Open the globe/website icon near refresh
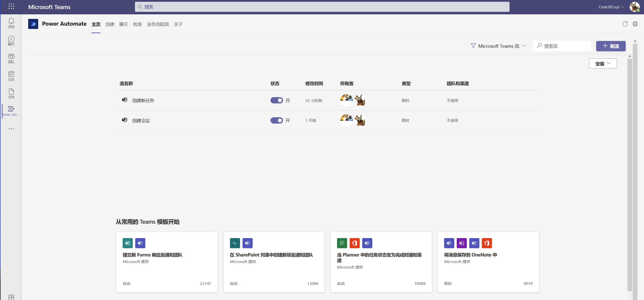The width and height of the screenshot is (644, 300). click(x=635, y=24)
